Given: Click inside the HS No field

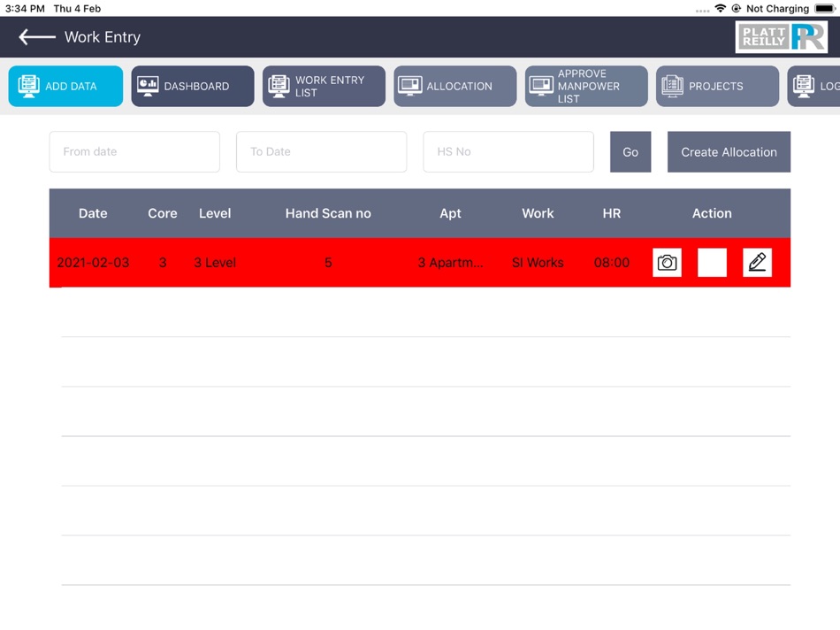Looking at the screenshot, I should coord(508,151).
